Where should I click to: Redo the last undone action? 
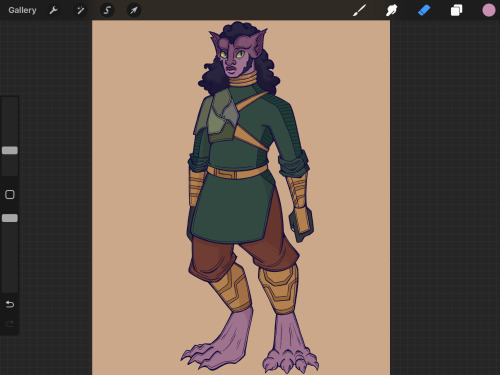click(10, 323)
